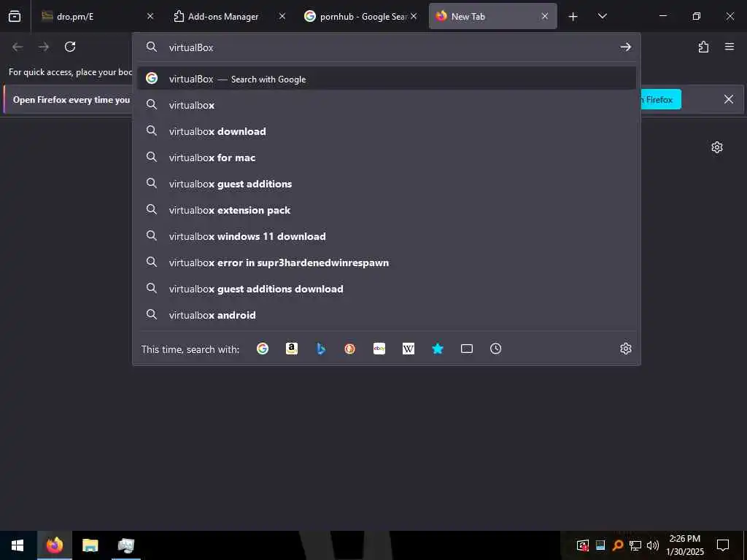The height and width of the screenshot is (560, 747).
Task: Close the Google Search tab
Action: point(414,16)
